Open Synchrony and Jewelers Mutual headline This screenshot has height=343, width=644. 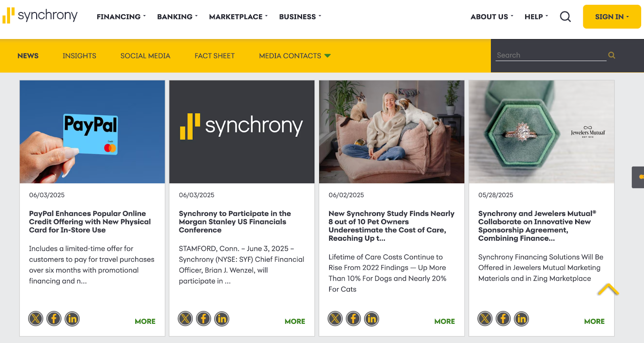(x=537, y=226)
